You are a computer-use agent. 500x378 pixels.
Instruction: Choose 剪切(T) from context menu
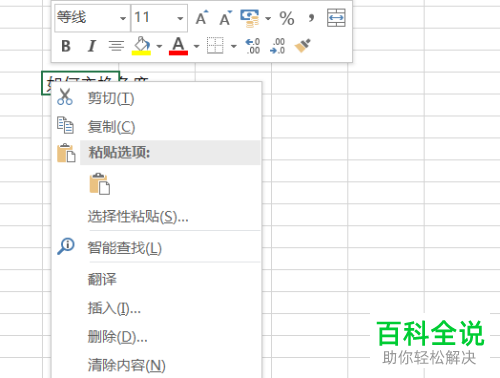[x=157, y=98]
